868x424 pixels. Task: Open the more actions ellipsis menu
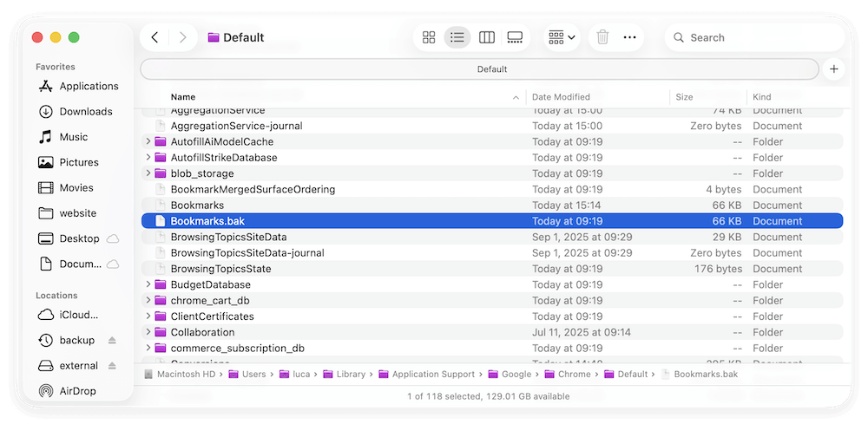629,37
